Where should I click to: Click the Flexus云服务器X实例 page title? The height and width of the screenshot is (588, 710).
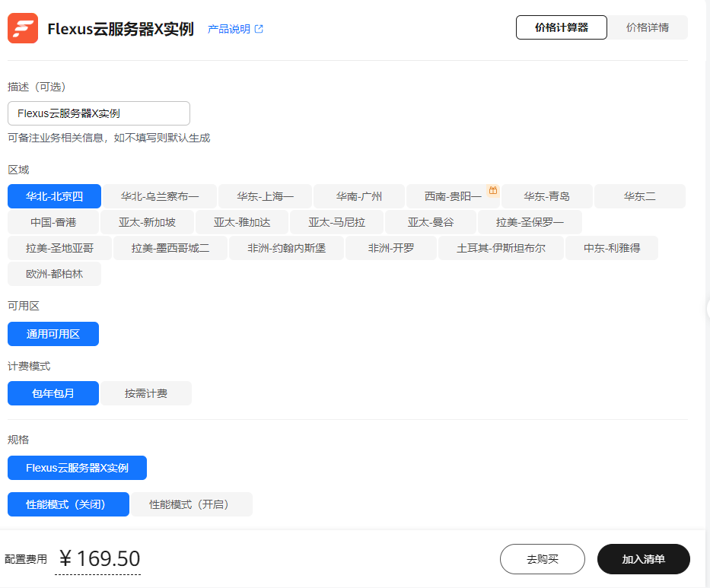pyautogui.click(x=120, y=29)
